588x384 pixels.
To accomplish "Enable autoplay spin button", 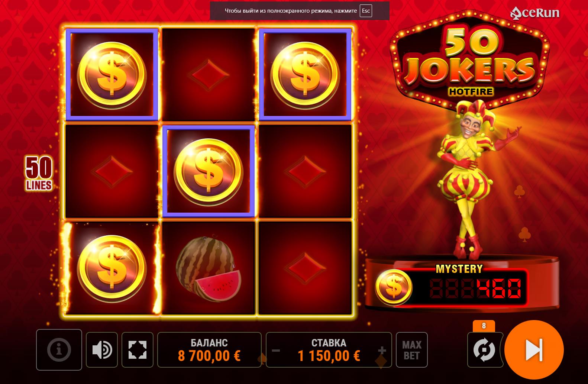I will (x=484, y=350).
